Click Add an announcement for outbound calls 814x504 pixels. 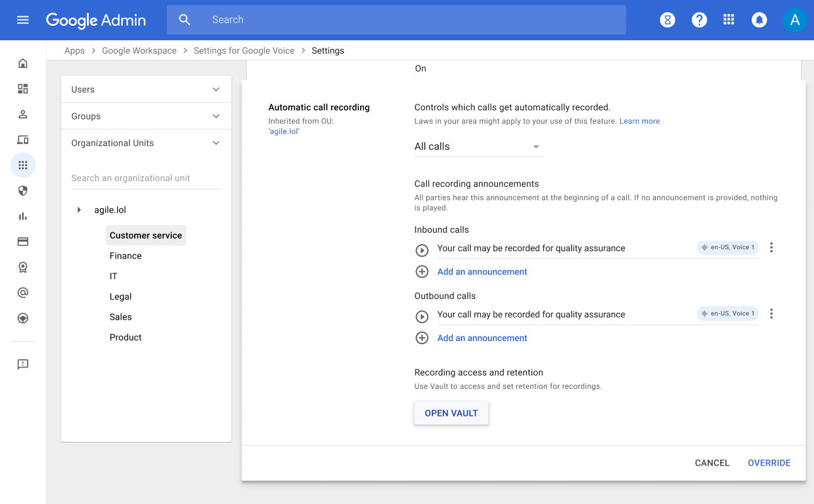click(x=482, y=338)
